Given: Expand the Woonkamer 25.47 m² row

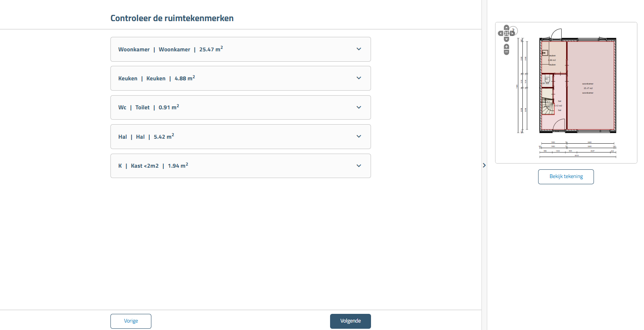Looking at the screenshot, I should [x=359, y=49].
